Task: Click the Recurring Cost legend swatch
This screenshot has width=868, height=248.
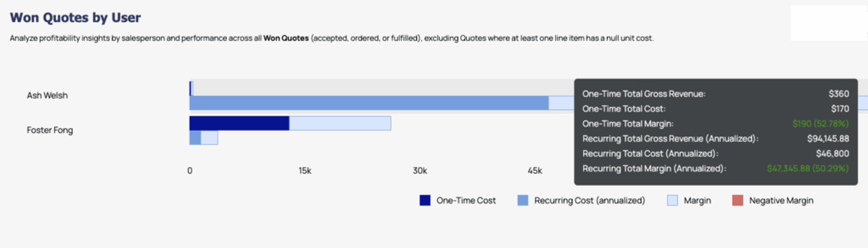Action: (522, 200)
